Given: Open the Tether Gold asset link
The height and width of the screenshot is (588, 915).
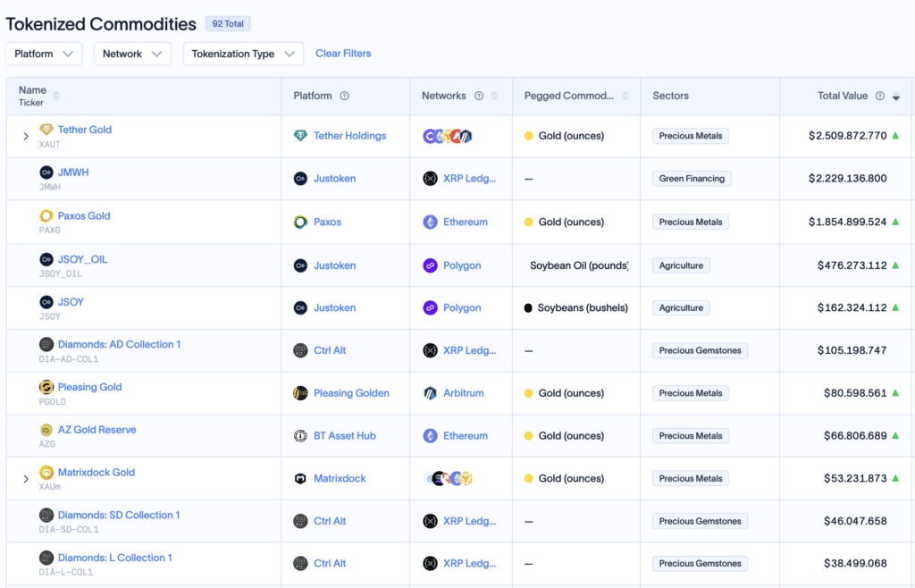Looking at the screenshot, I should (85, 130).
